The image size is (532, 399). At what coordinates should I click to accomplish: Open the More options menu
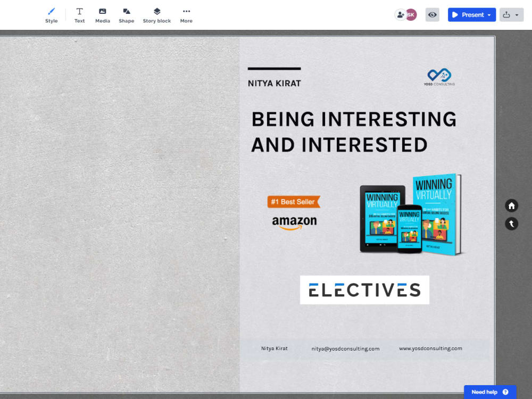pos(186,15)
